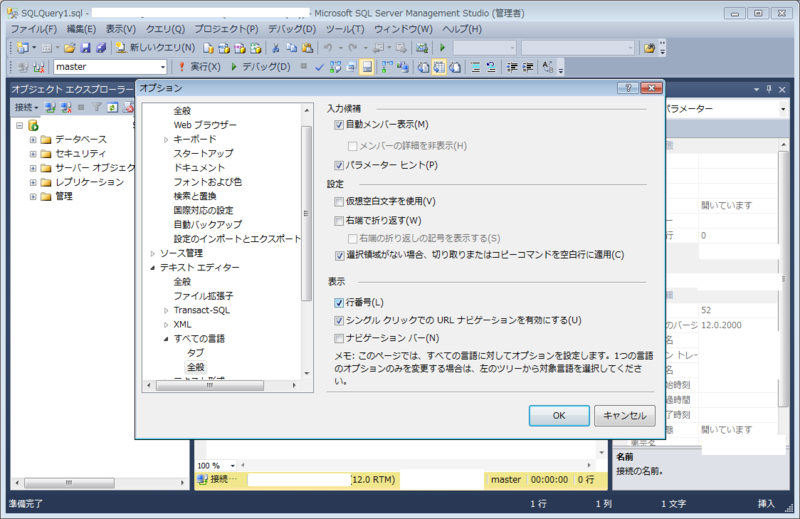This screenshot has height=519, width=800.
Task: Check 仮想空白文字を使用(V) checkbox
Action: [x=339, y=202]
